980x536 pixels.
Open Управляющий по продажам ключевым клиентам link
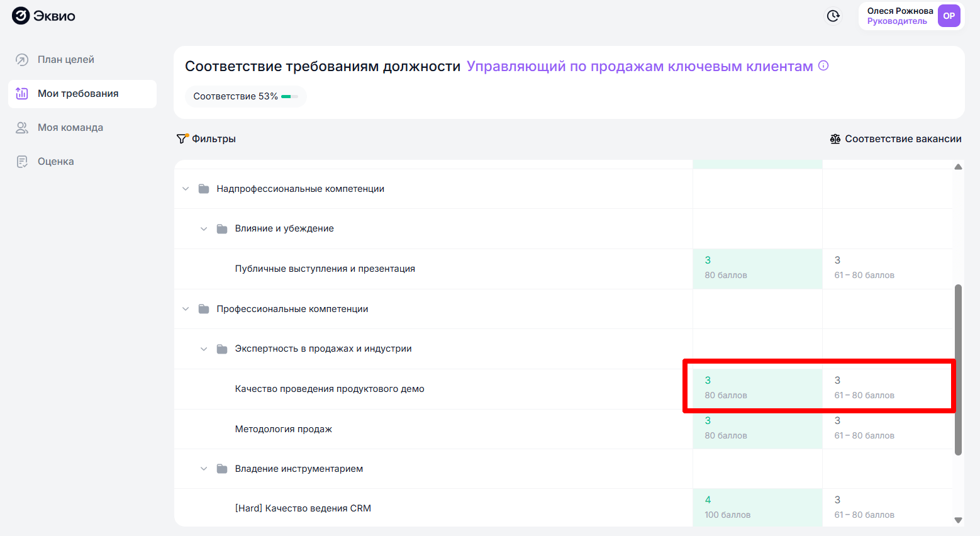[640, 66]
